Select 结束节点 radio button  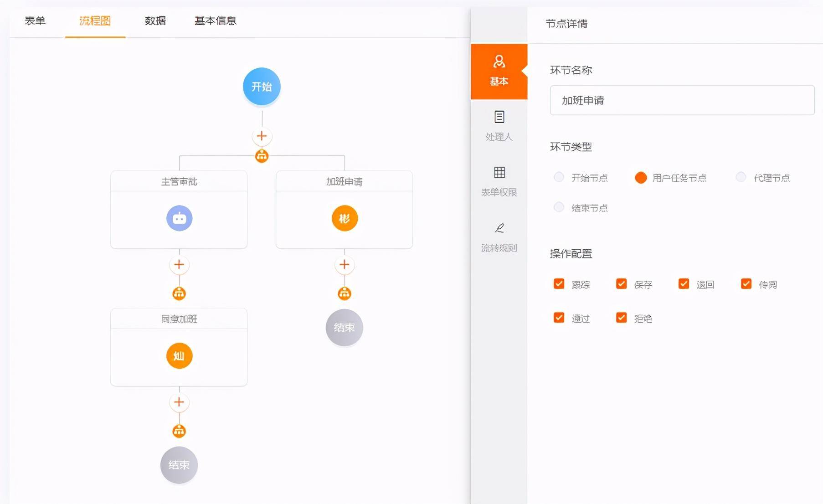(559, 207)
